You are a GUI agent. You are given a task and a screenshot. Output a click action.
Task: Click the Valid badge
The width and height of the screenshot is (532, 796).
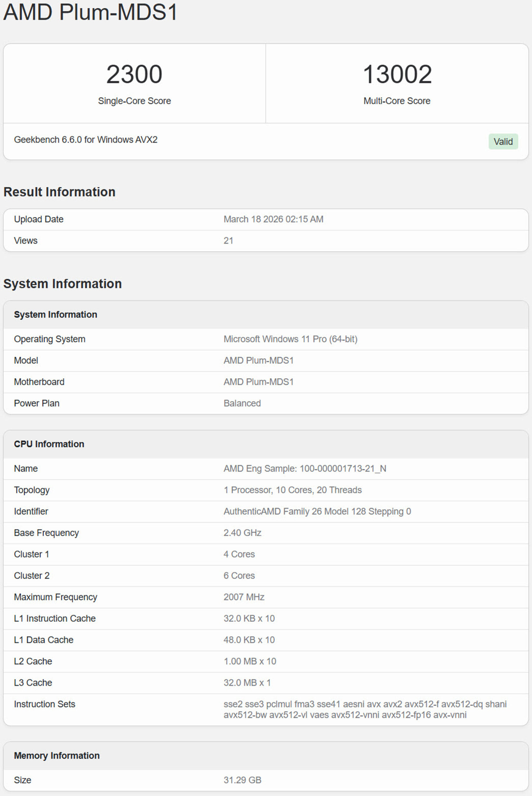pos(503,141)
